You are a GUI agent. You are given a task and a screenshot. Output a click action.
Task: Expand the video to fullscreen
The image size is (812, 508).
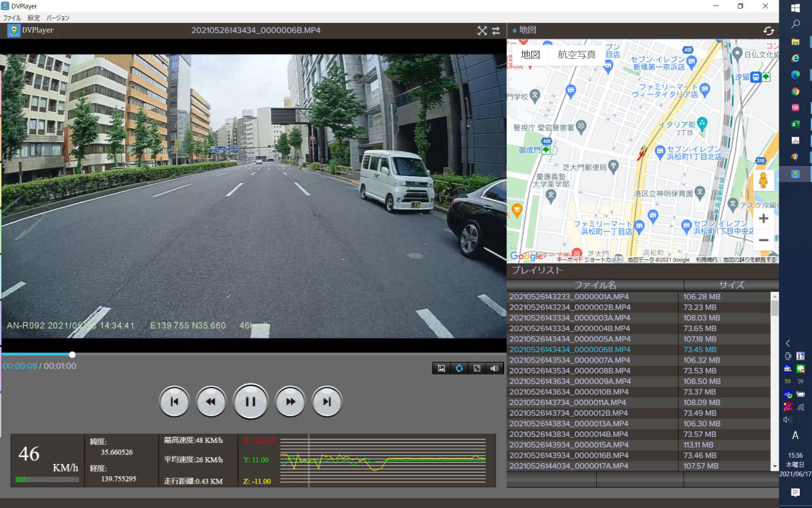tap(482, 30)
